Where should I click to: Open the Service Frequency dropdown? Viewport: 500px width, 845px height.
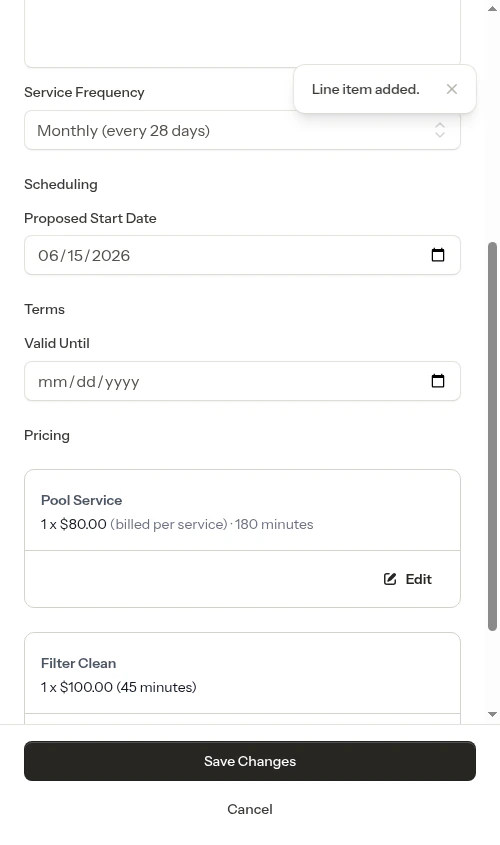[242, 130]
